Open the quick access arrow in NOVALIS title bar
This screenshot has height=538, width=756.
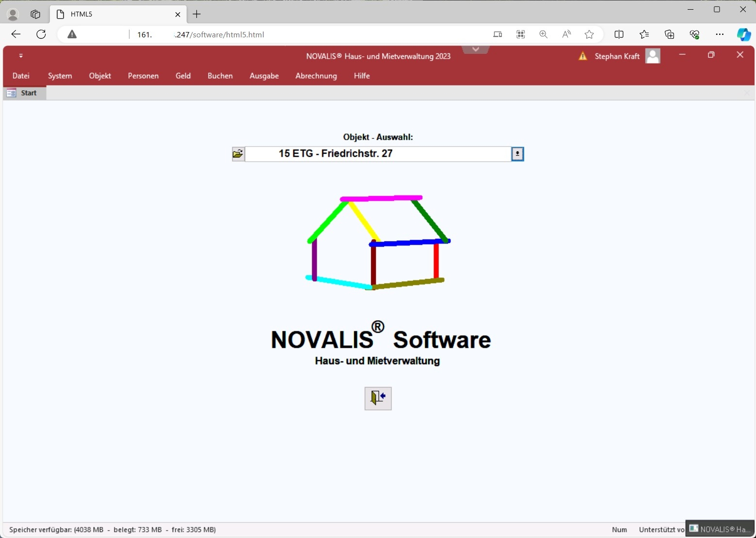click(21, 56)
